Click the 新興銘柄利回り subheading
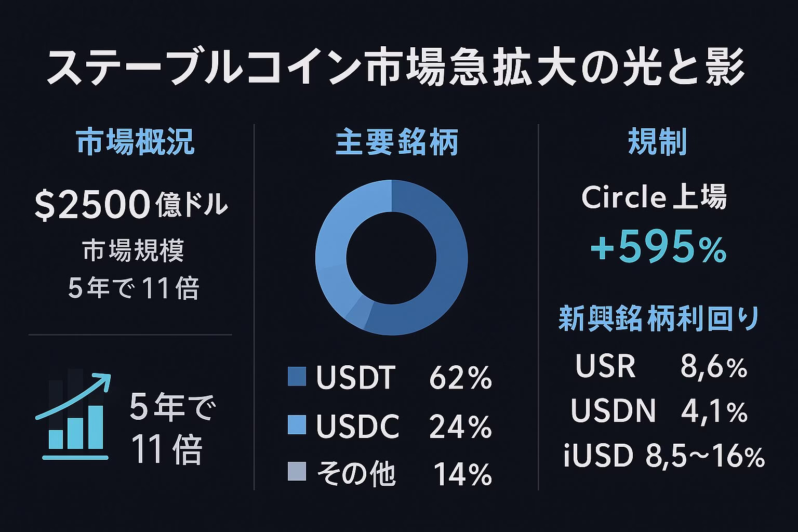This screenshot has height=532, width=798. click(660, 318)
